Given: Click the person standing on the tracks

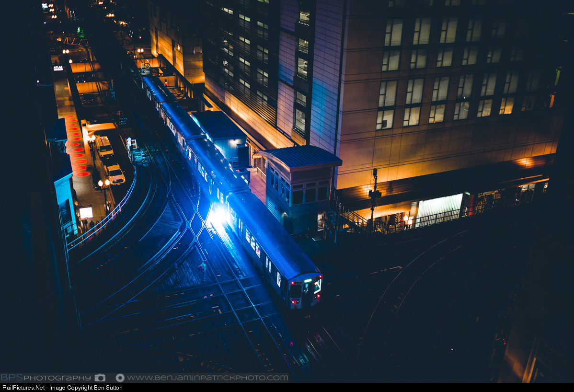Looking at the screenshot, I should (204, 269).
